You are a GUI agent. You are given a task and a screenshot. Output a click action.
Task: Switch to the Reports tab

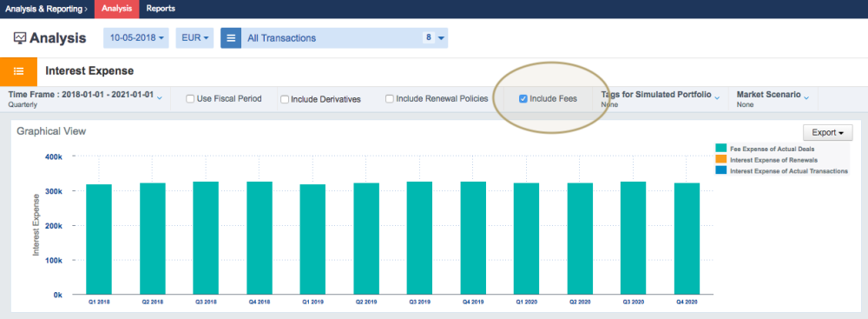tap(161, 9)
